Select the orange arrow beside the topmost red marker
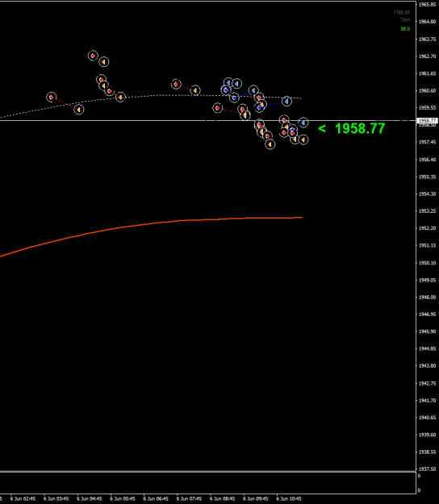 coord(103,62)
